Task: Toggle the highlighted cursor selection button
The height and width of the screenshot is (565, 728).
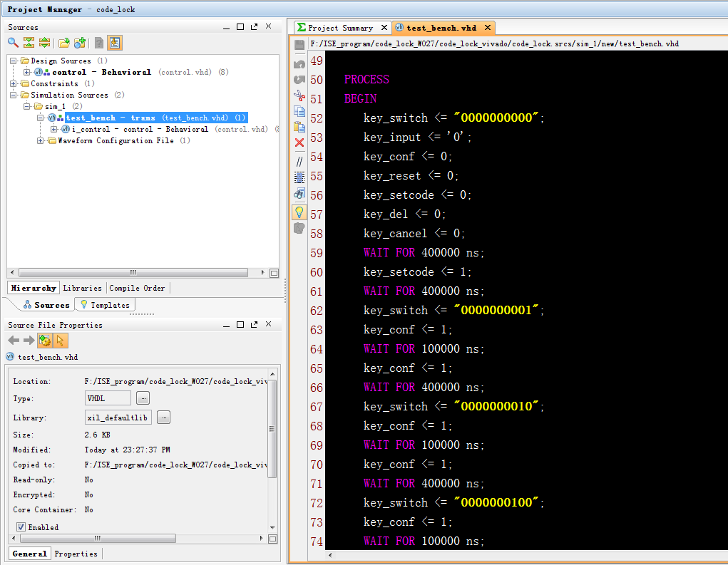Action: click(x=61, y=341)
